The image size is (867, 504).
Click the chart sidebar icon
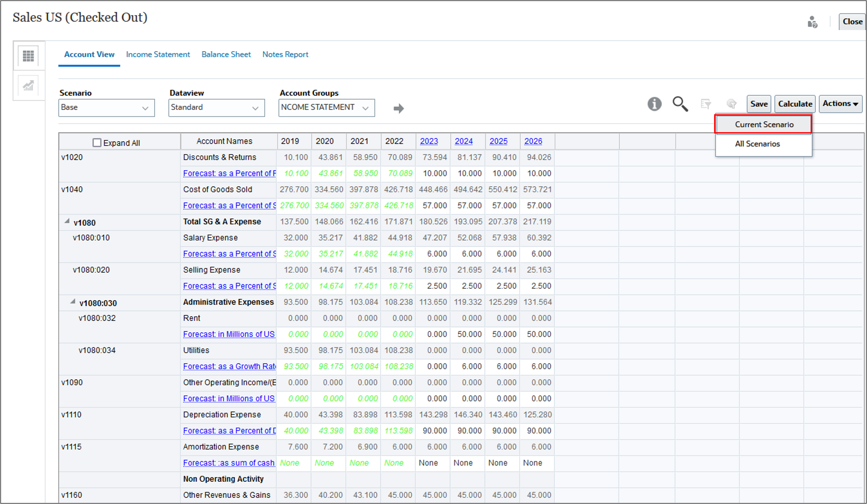[x=28, y=85]
